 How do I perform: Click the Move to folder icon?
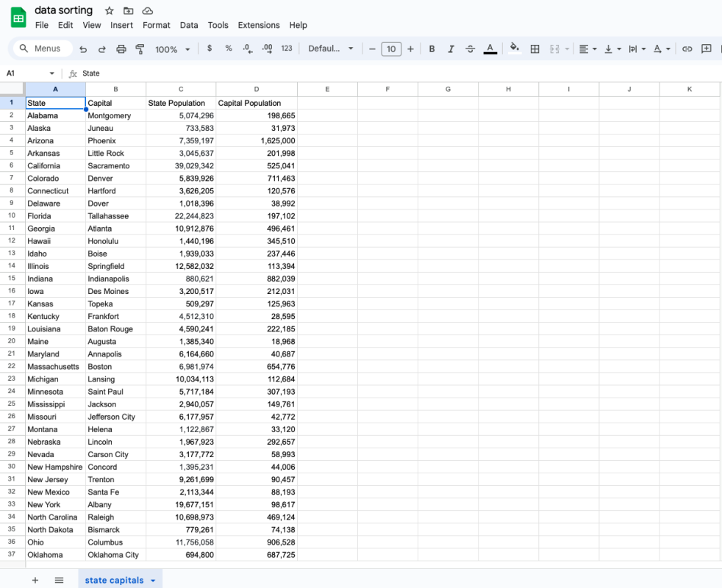(x=129, y=10)
